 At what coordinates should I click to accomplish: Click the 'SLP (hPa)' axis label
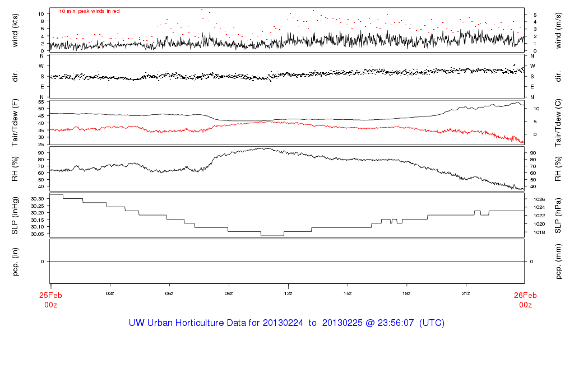[x=558, y=216]
